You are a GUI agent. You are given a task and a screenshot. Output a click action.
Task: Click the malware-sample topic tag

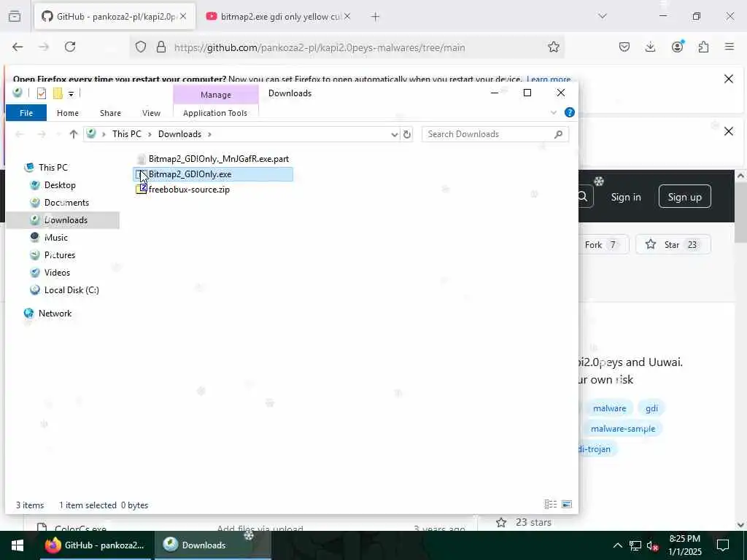(x=623, y=429)
